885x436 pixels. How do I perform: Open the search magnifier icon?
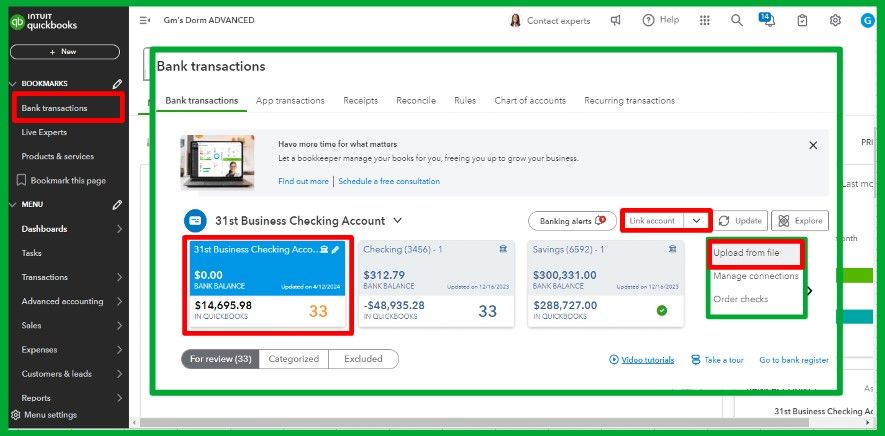pyautogui.click(x=736, y=20)
